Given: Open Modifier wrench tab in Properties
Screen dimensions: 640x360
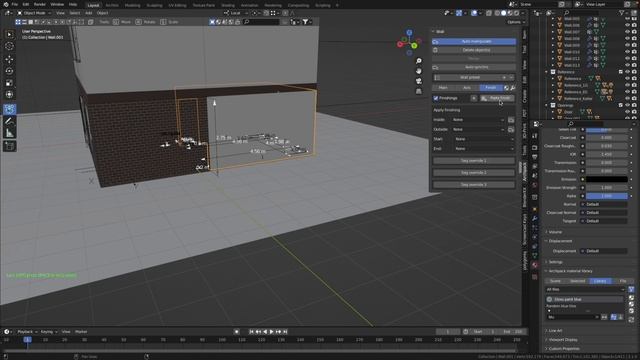Looking at the screenshot, I should (x=535, y=218).
